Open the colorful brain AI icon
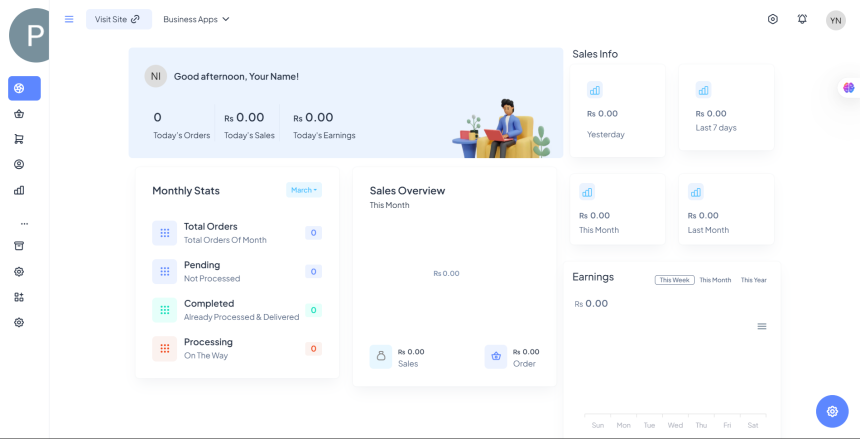 click(x=849, y=88)
